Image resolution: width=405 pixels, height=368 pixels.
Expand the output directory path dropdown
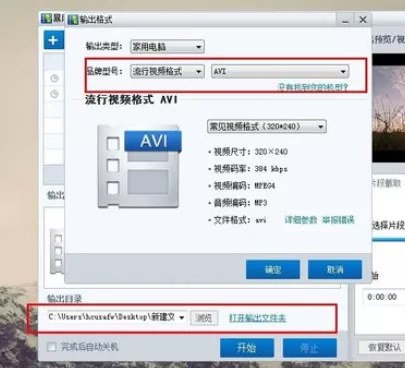coord(182,318)
